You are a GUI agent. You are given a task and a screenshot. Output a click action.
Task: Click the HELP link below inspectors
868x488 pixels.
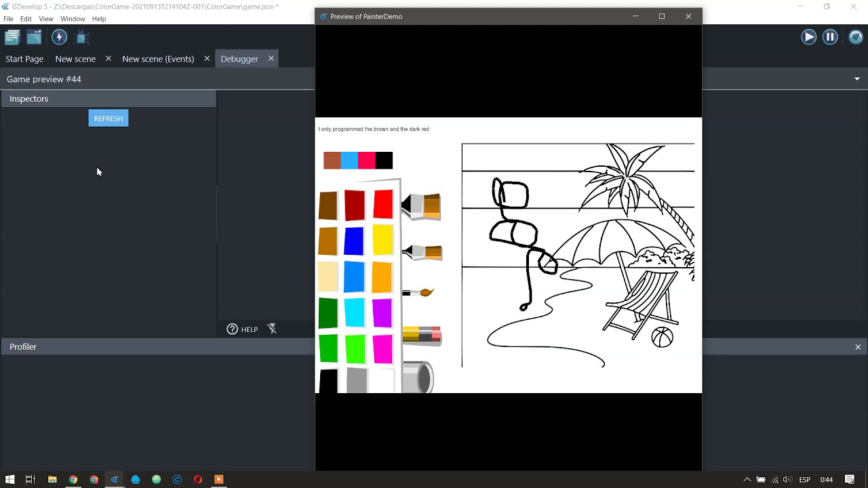point(250,329)
